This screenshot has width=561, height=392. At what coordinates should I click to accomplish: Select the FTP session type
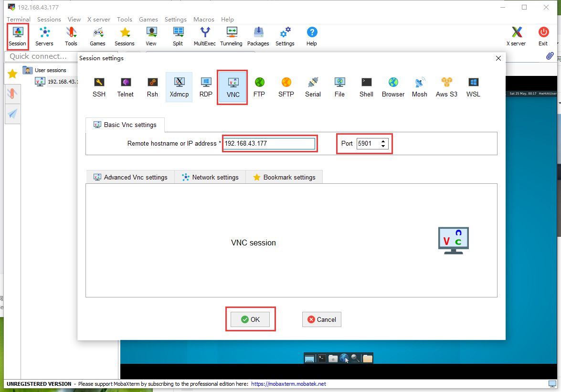[x=259, y=87]
